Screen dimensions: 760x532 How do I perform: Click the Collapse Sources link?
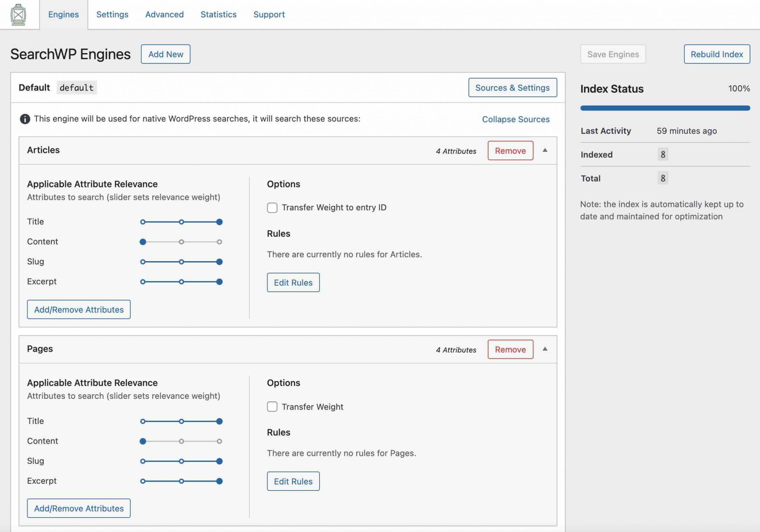(516, 119)
